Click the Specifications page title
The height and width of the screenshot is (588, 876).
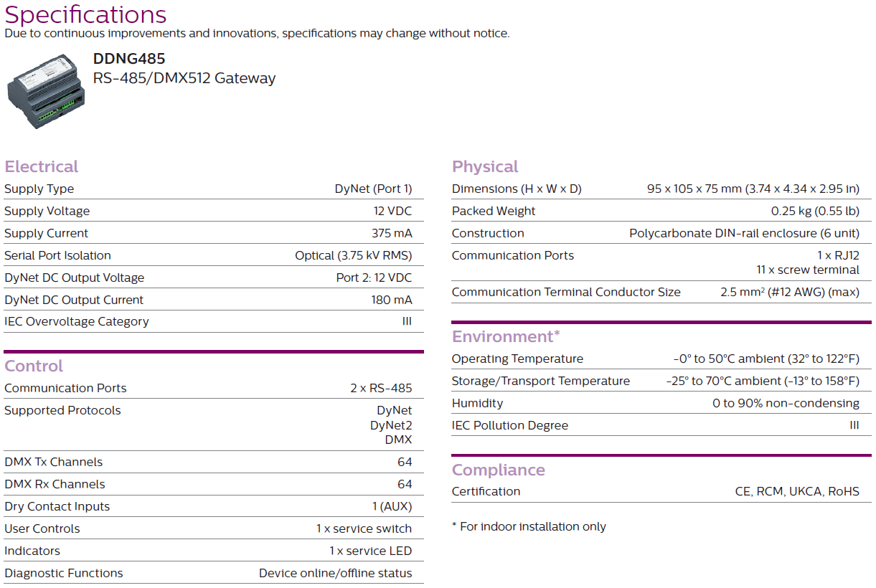[x=85, y=14]
